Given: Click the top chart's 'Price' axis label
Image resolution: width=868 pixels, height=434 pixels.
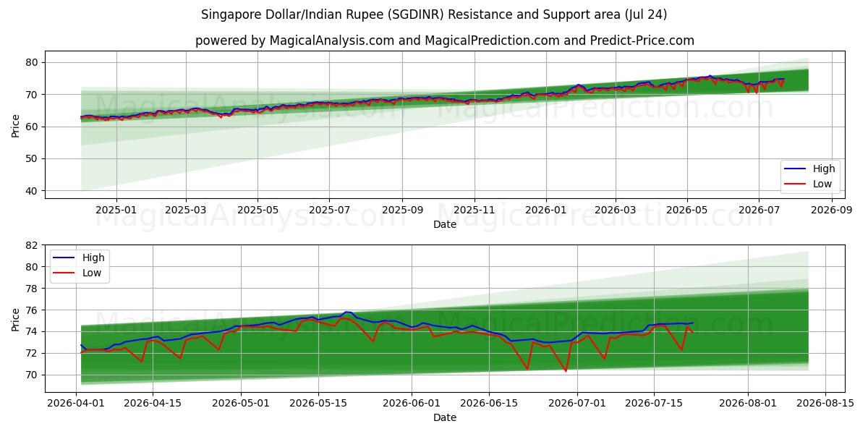Looking at the screenshot, I should 16,124.
